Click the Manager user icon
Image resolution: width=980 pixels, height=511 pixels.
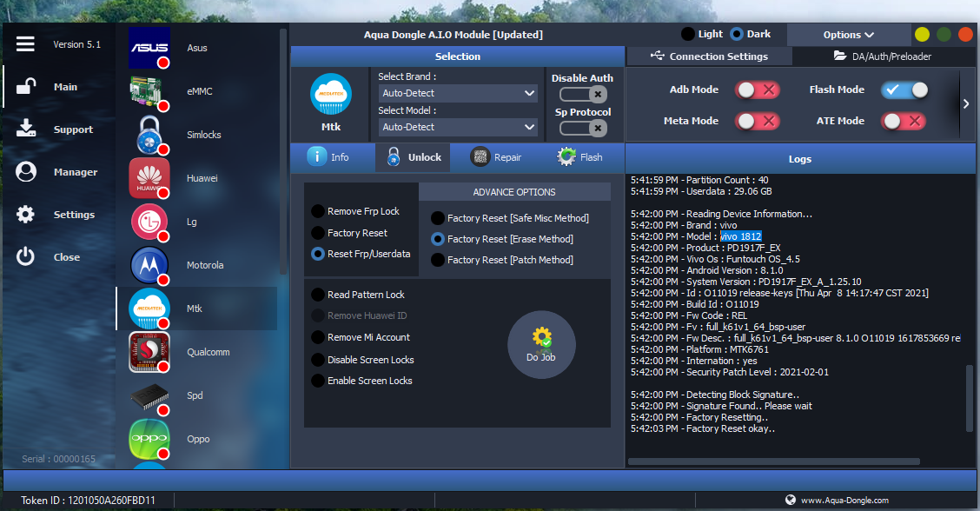25,171
